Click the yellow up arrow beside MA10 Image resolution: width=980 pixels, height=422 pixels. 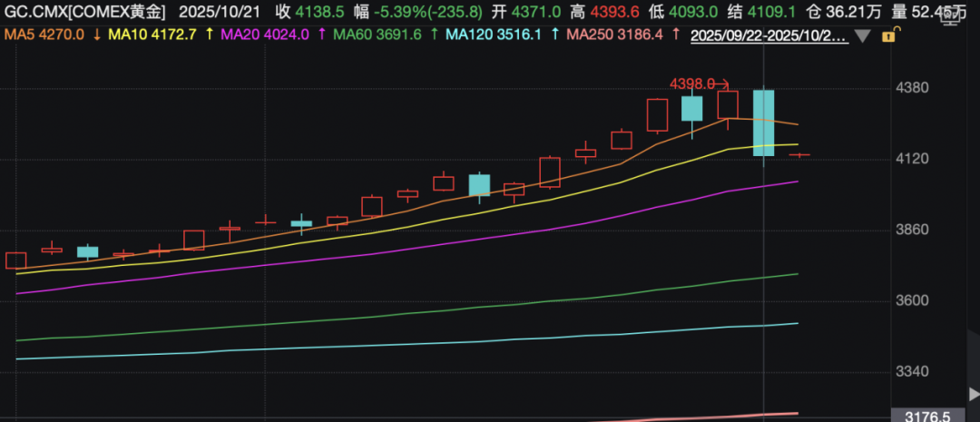[x=210, y=34]
